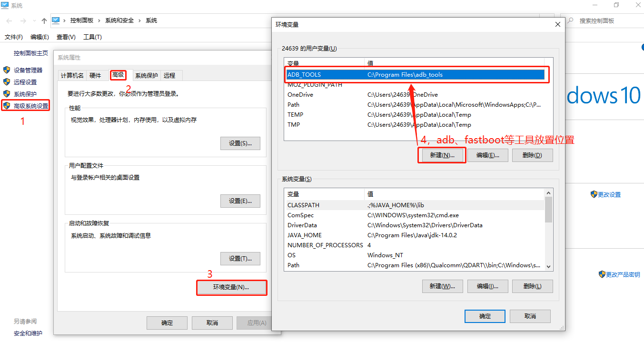
Task: Open the 查看(V) menu
Action: [x=66, y=37]
